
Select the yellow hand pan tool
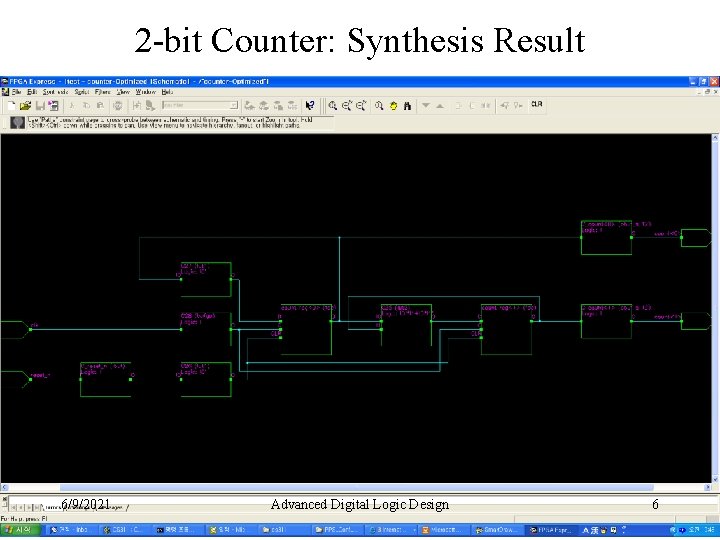(x=394, y=106)
